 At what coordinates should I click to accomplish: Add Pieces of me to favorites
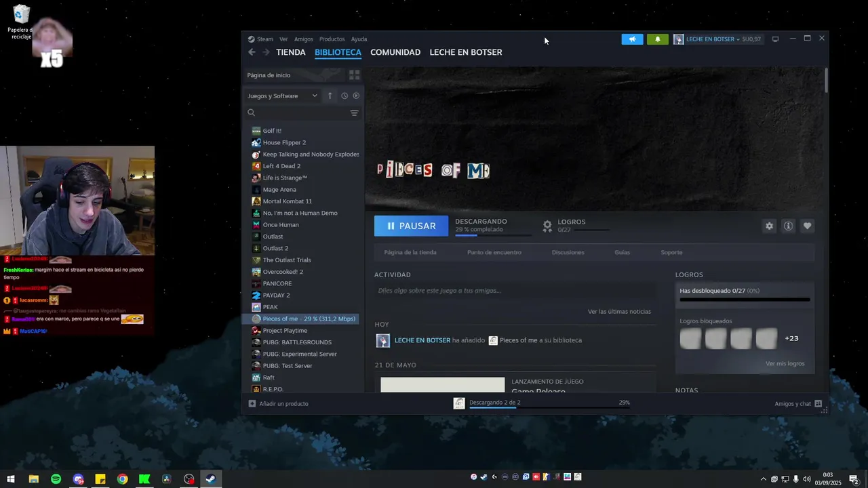coord(807,226)
